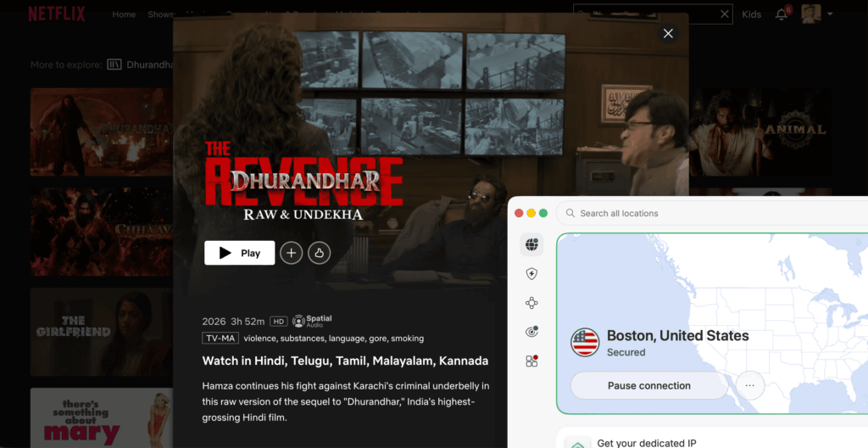Add the title to My List

pos(292,253)
